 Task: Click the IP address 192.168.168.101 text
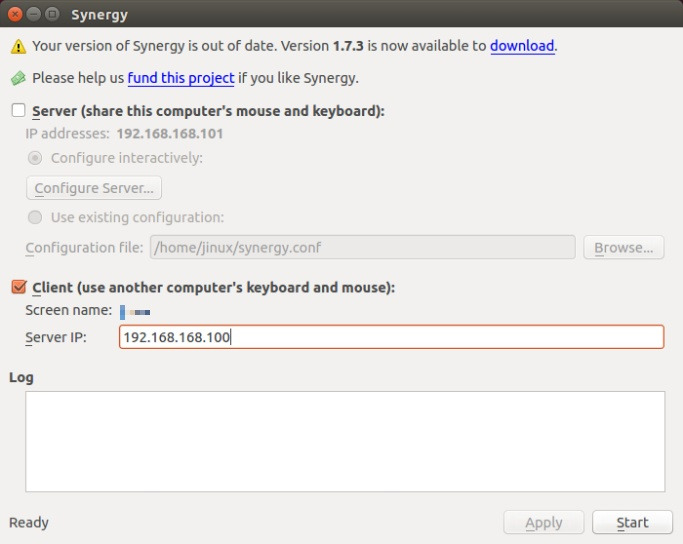170,134
